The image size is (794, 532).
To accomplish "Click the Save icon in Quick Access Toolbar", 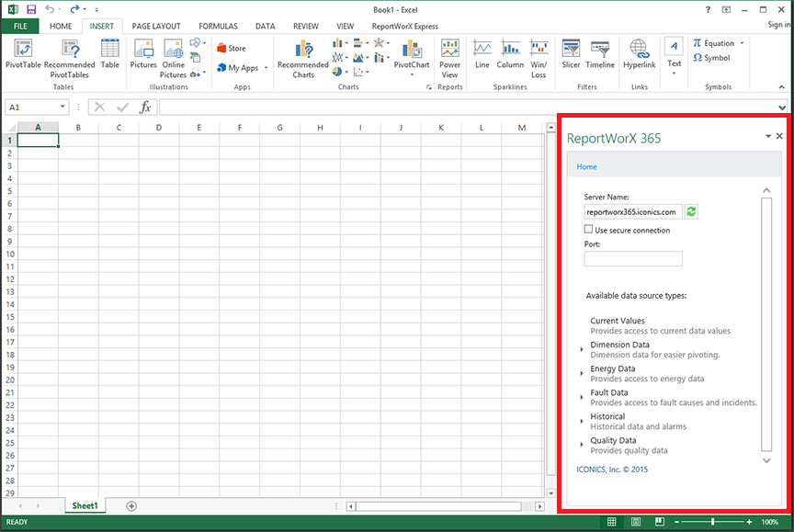I will (31, 9).
